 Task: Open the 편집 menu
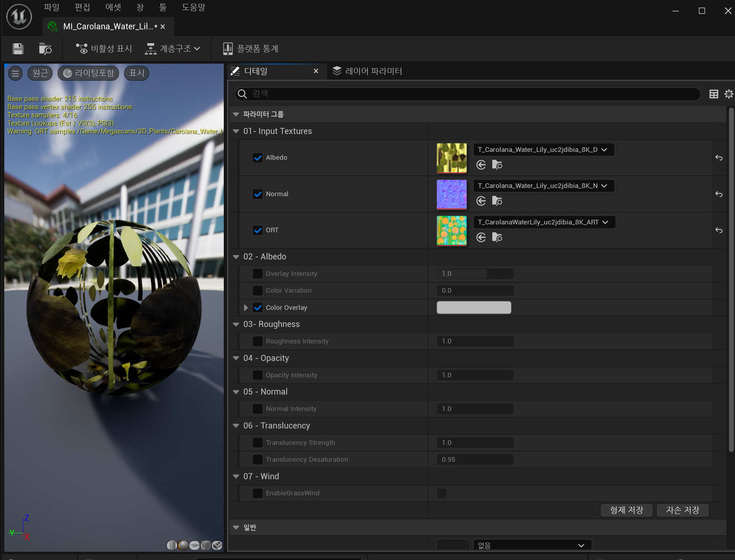82,7
